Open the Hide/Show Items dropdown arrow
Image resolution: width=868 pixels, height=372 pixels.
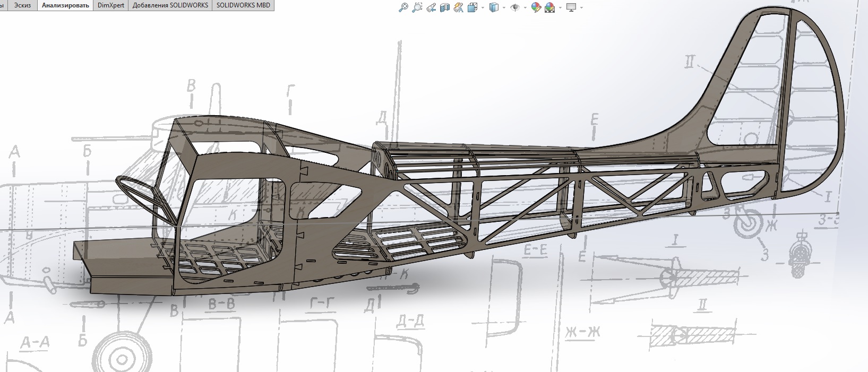click(x=525, y=8)
